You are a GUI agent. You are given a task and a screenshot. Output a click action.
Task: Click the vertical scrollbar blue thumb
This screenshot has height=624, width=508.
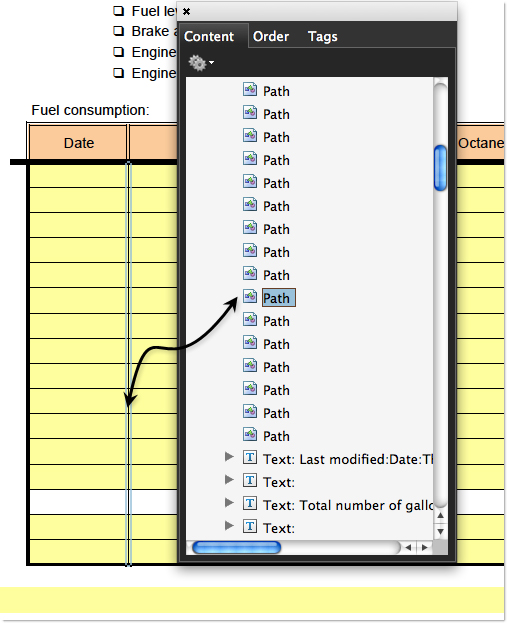(440, 168)
